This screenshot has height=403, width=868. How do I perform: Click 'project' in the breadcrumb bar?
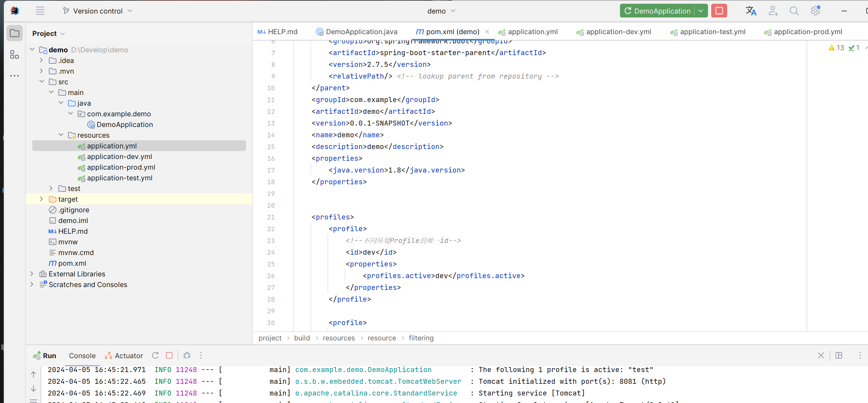coord(270,338)
